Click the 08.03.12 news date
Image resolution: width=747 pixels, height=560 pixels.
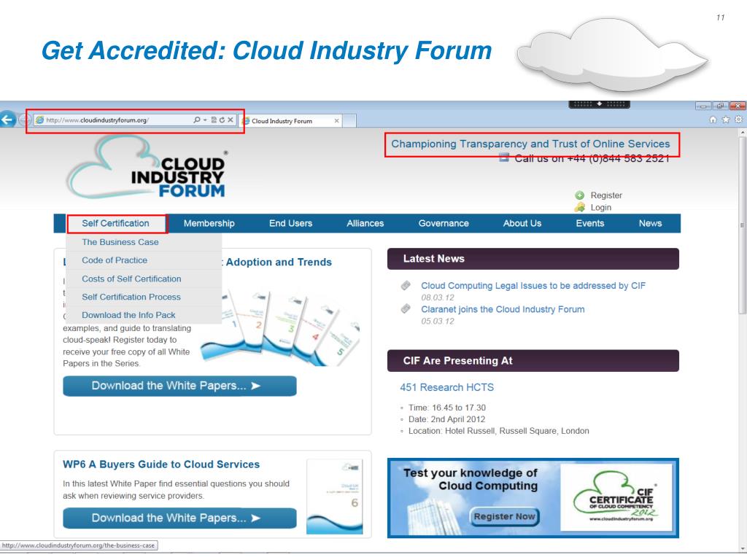click(438, 297)
